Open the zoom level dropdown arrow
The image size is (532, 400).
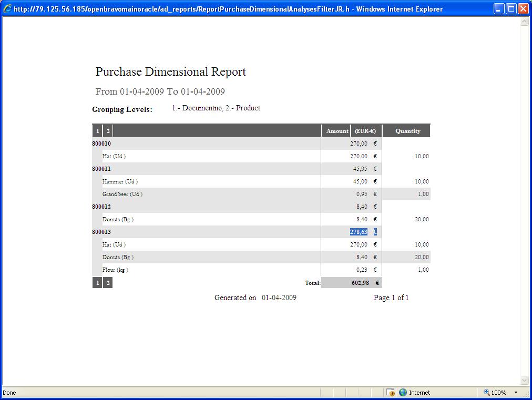516,393
